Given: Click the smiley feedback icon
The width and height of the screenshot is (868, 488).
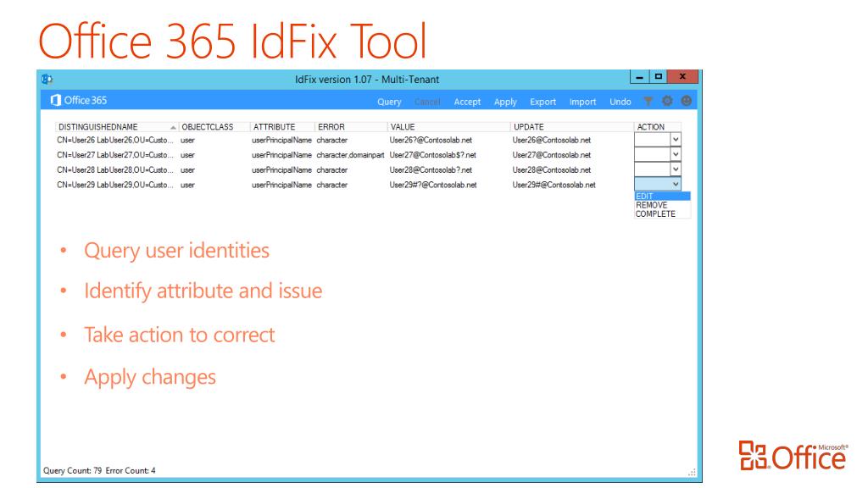Looking at the screenshot, I should (687, 101).
